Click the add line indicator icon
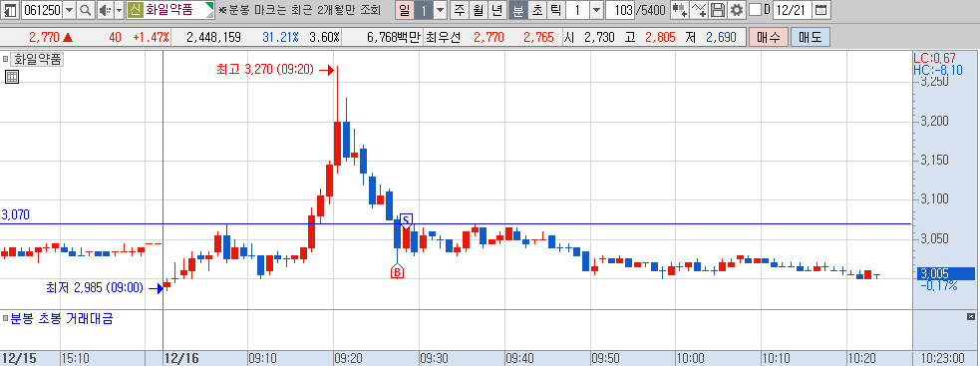980x366 pixels. click(x=700, y=10)
